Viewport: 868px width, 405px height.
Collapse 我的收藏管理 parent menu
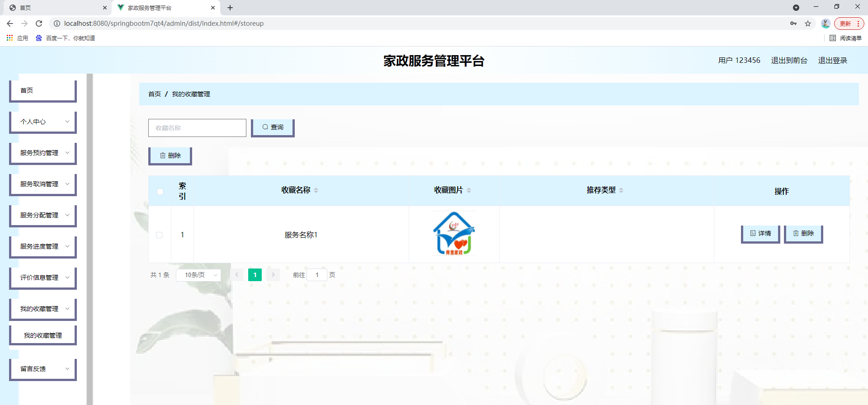(x=43, y=309)
